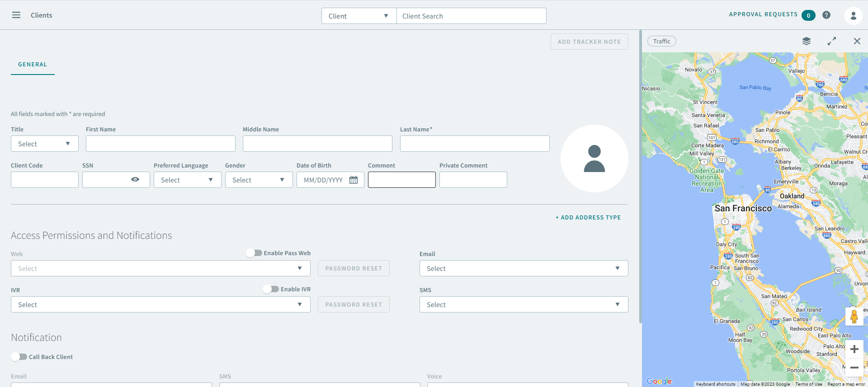This screenshot has width=868, height=387.
Task: Zoom out on the map
Action: [854, 368]
